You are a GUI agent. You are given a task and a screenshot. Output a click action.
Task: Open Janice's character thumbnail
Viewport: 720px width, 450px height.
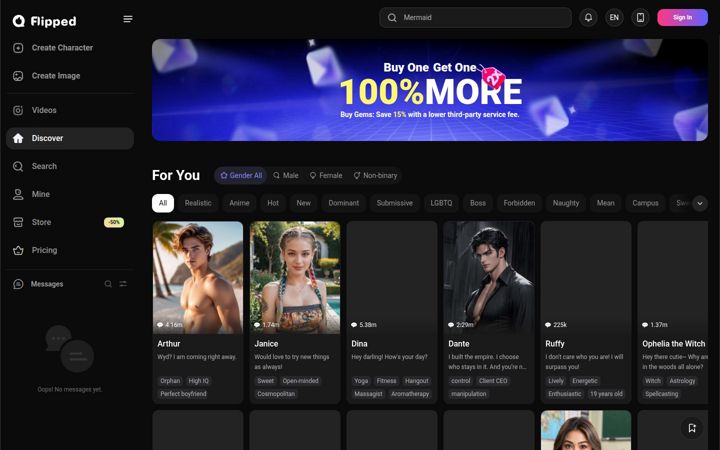295,277
